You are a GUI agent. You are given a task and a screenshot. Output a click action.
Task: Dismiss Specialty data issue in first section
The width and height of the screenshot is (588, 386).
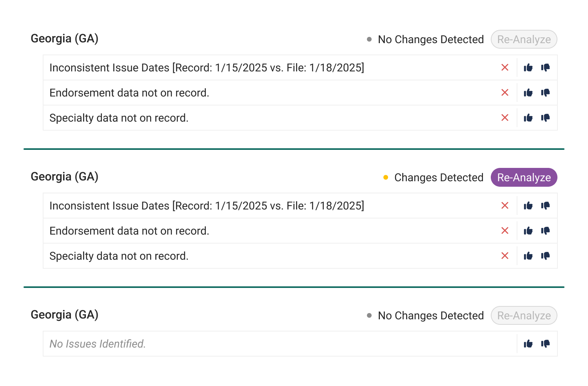point(505,118)
